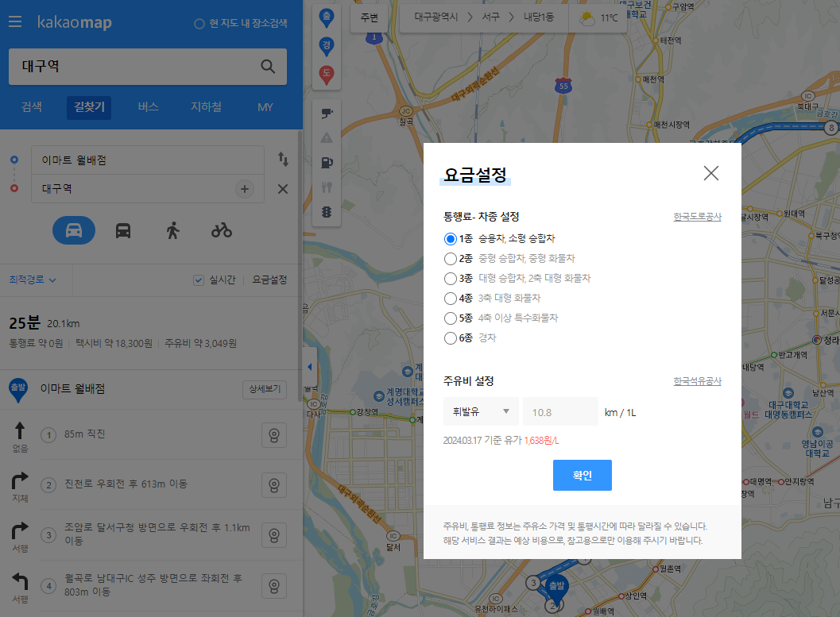Click the 출발 marker on map
Image resolution: width=840 pixels, height=617 pixels.
556,592
